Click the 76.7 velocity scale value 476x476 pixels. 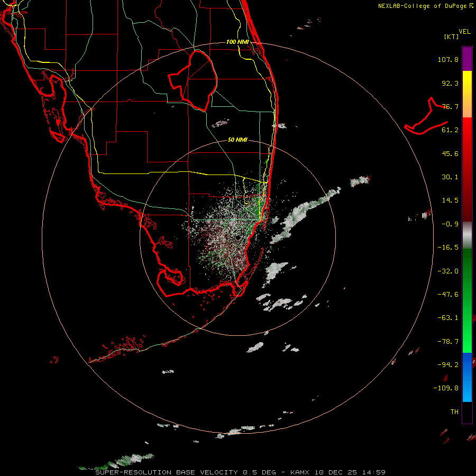click(450, 106)
